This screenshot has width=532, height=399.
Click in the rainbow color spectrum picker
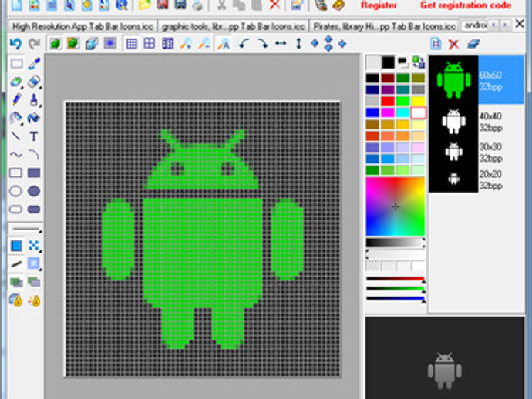coord(396,206)
